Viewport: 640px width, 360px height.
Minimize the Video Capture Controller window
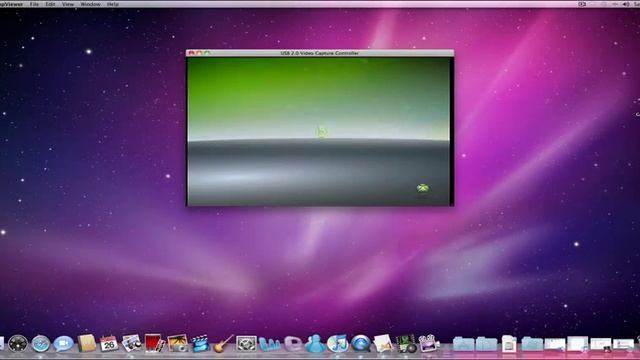click(x=199, y=53)
